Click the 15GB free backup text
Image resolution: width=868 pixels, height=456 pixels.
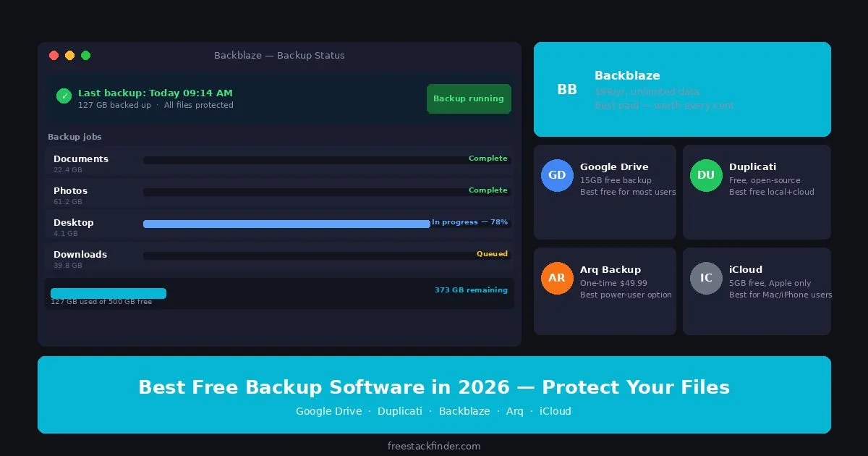coord(616,180)
